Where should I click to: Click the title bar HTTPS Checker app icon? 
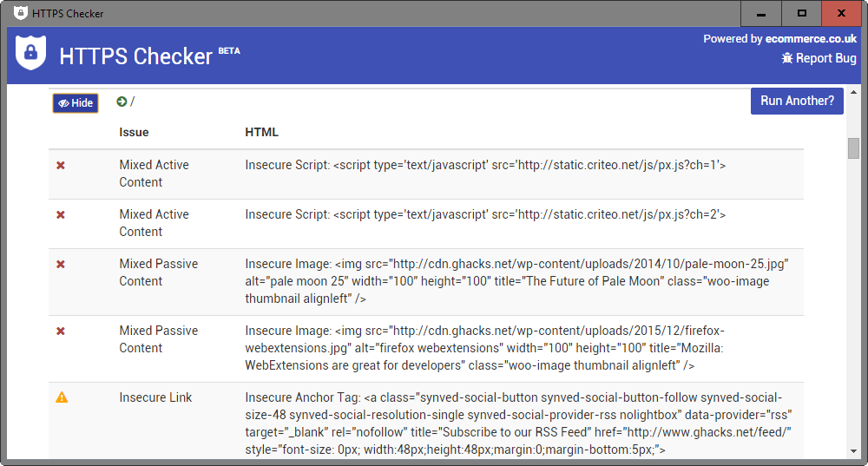[21, 13]
